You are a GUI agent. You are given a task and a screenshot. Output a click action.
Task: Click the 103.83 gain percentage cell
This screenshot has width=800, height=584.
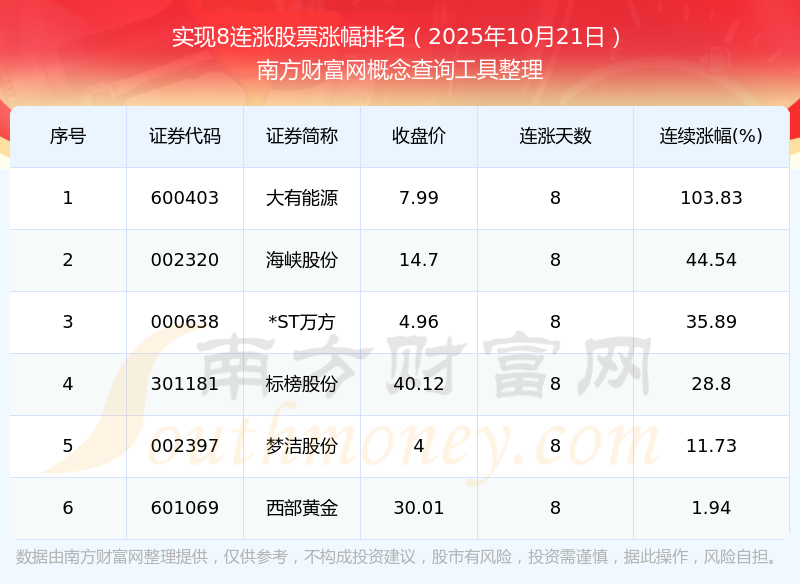tap(711, 198)
